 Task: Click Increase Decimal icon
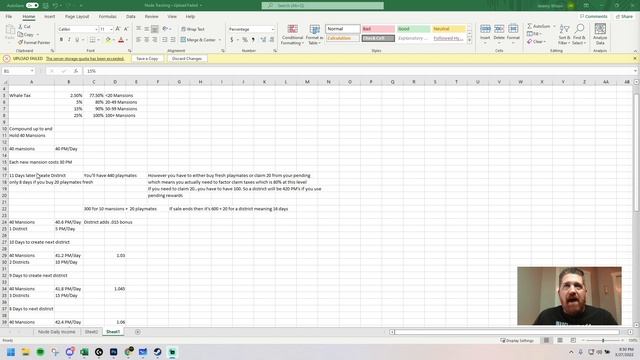click(x=263, y=40)
